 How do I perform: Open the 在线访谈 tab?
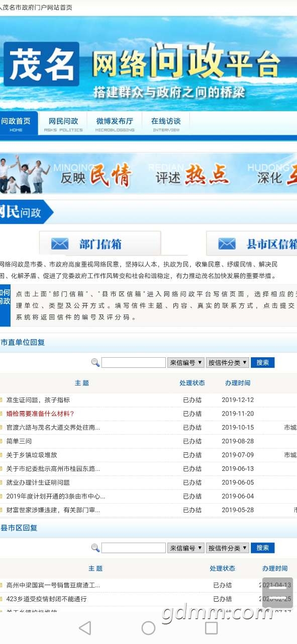[x=166, y=123]
